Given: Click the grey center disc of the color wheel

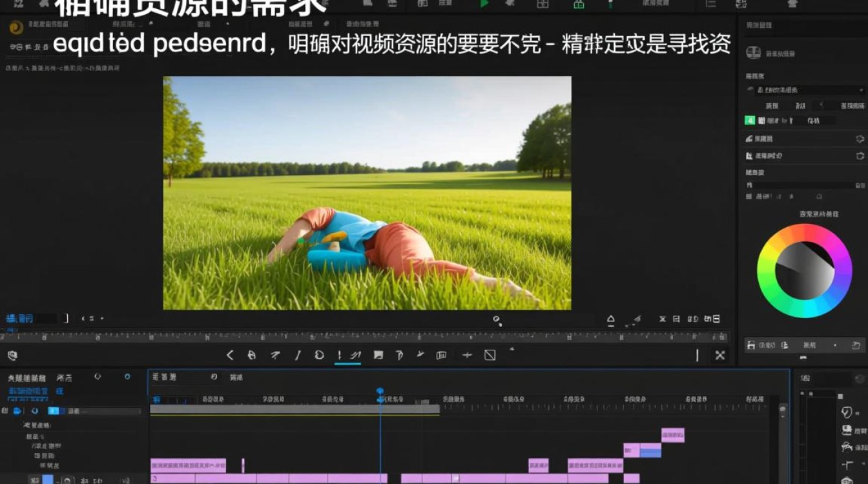Looking at the screenshot, I should point(805,271).
